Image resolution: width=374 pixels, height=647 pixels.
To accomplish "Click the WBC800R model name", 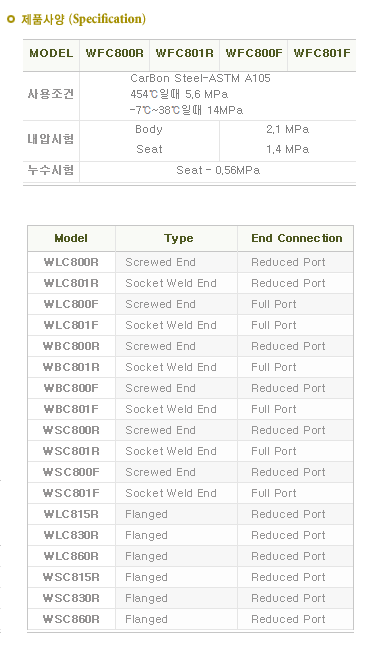I will coord(71,346).
